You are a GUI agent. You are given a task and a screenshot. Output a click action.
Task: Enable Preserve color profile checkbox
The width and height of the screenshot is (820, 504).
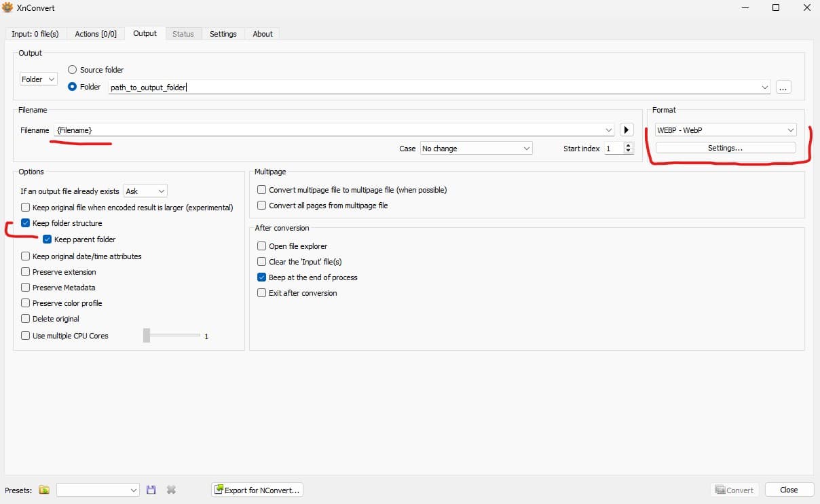26,303
